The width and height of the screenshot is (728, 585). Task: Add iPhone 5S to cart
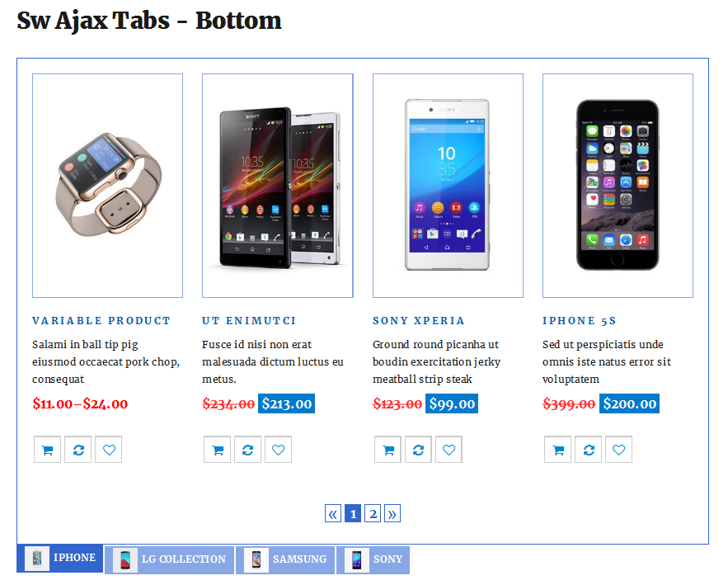tap(557, 450)
